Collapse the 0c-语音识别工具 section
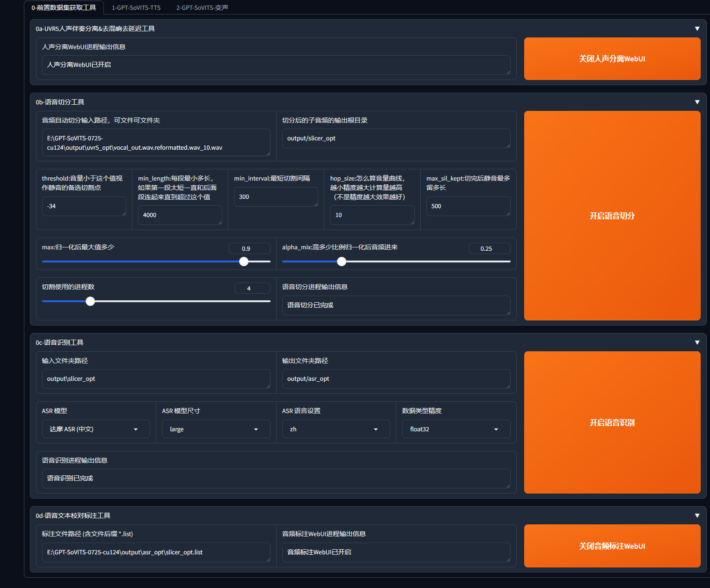This screenshot has height=588, width=710. 697,342
